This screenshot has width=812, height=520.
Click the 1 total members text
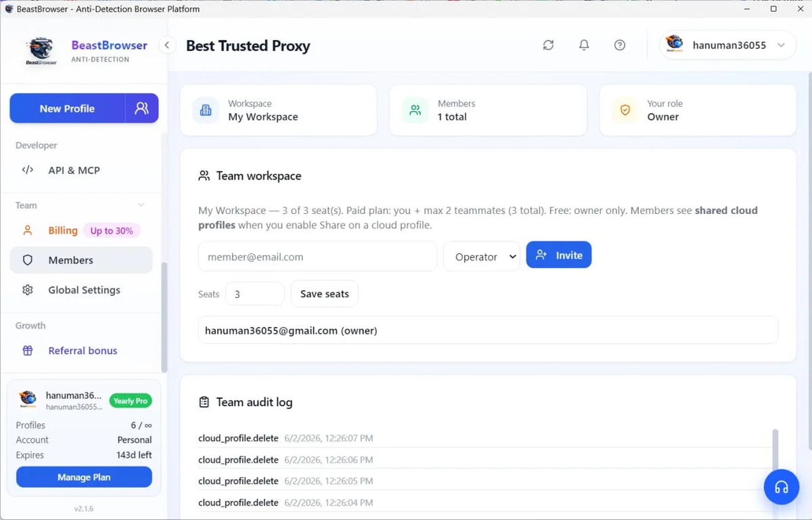[452, 116]
